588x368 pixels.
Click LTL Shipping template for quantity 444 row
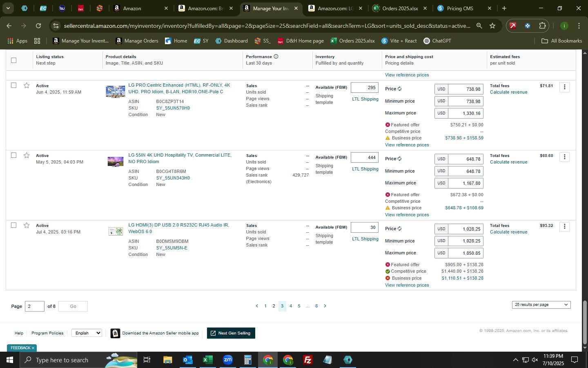[x=365, y=169]
